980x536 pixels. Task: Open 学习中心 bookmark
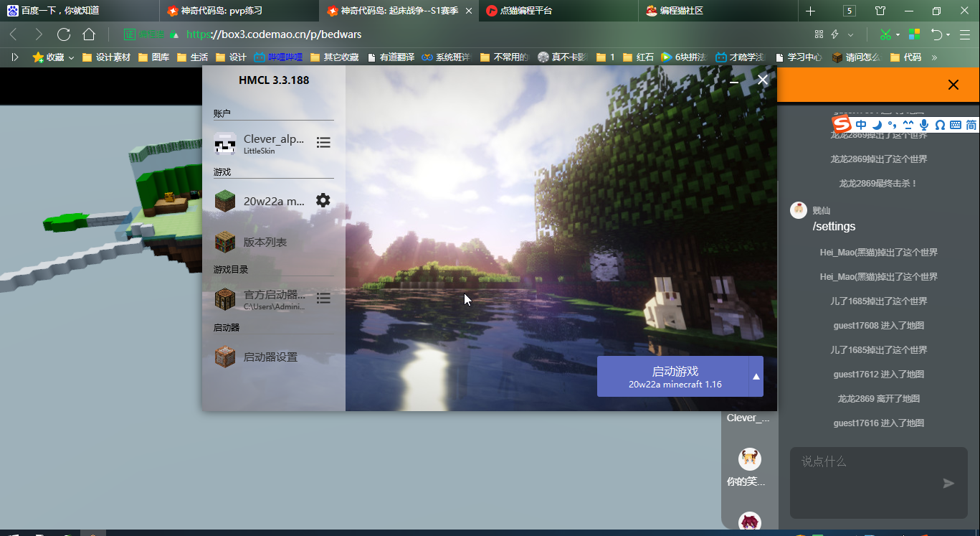pyautogui.click(x=797, y=57)
